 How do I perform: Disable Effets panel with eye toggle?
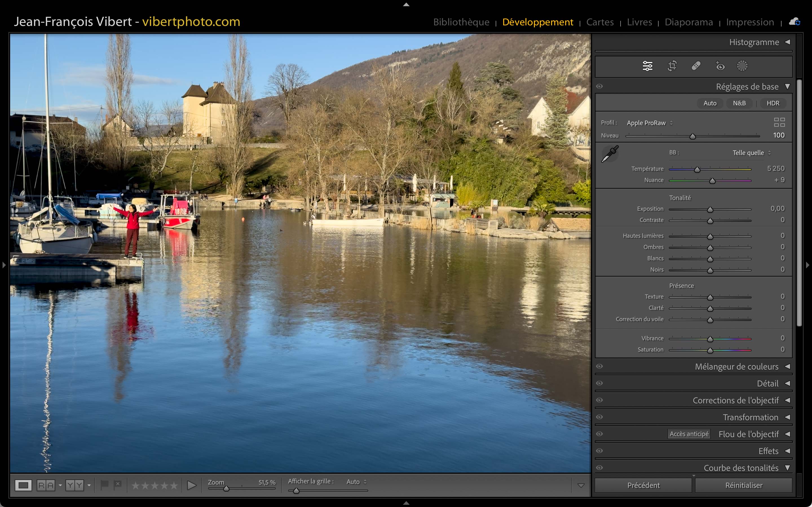point(600,451)
